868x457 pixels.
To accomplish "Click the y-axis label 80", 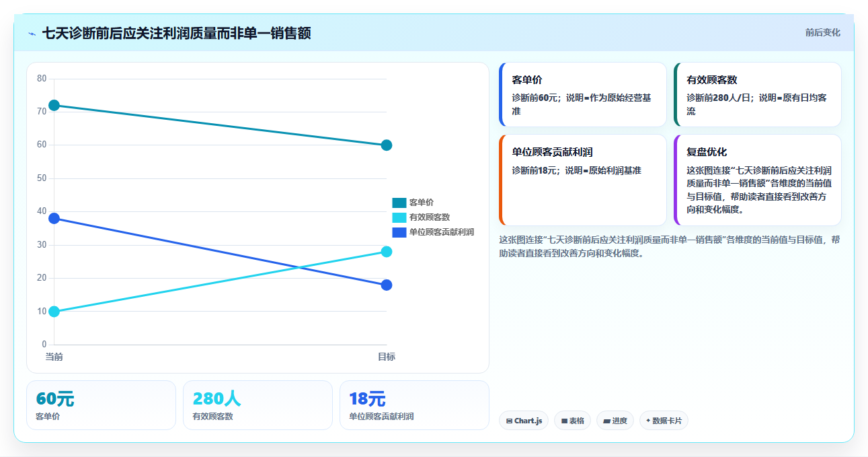I will (42, 79).
